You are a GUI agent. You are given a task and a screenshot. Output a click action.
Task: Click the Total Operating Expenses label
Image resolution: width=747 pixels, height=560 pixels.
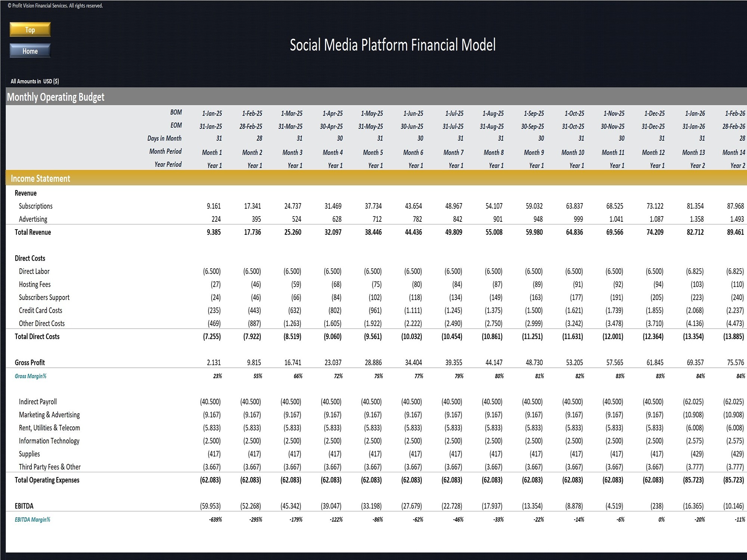[47, 480]
